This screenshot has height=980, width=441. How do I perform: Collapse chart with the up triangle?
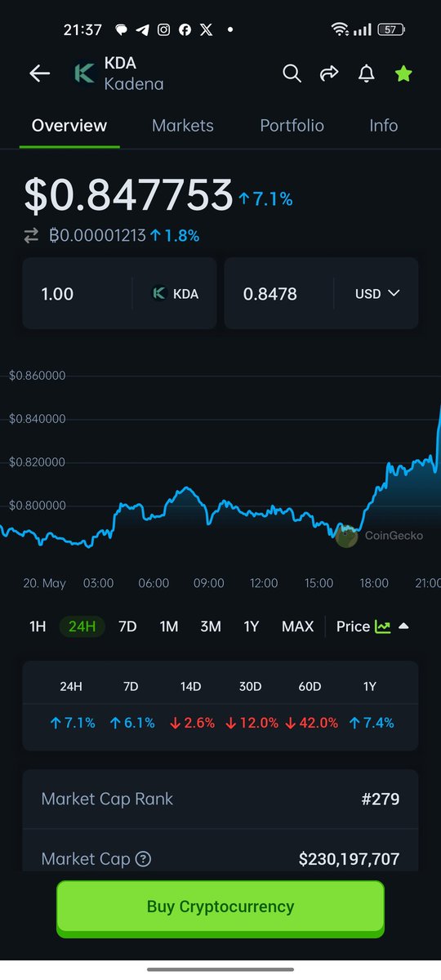pos(403,626)
